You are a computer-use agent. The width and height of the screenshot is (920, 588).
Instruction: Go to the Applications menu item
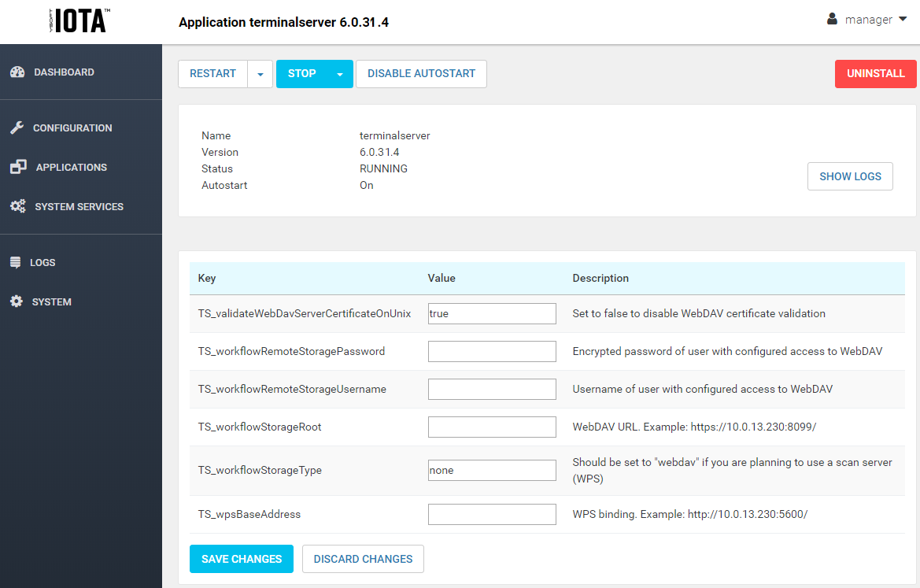point(71,167)
